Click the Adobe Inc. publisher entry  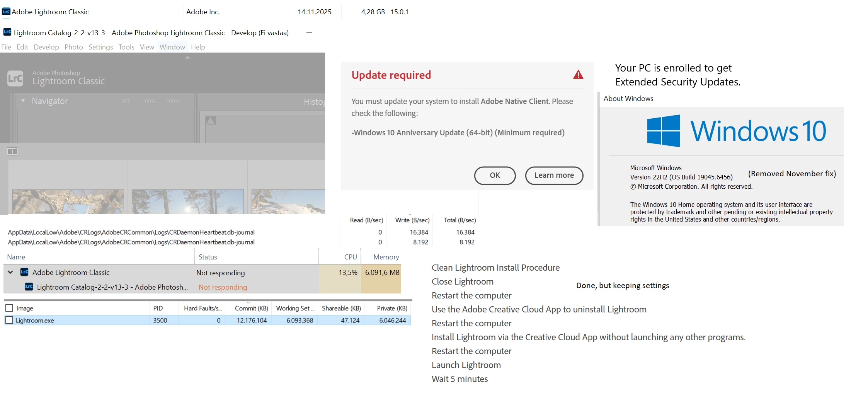point(203,12)
